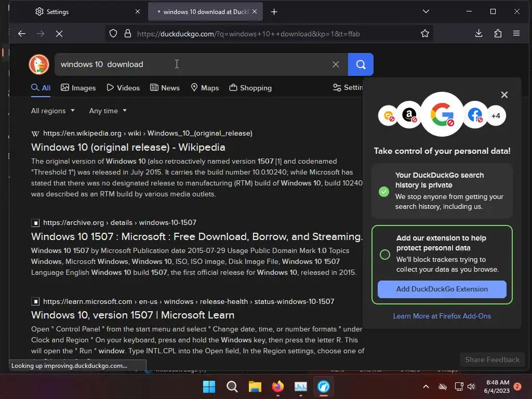Open Learn More at Firefox Add-Ons
The image size is (532, 399).
[x=442, y=316]
